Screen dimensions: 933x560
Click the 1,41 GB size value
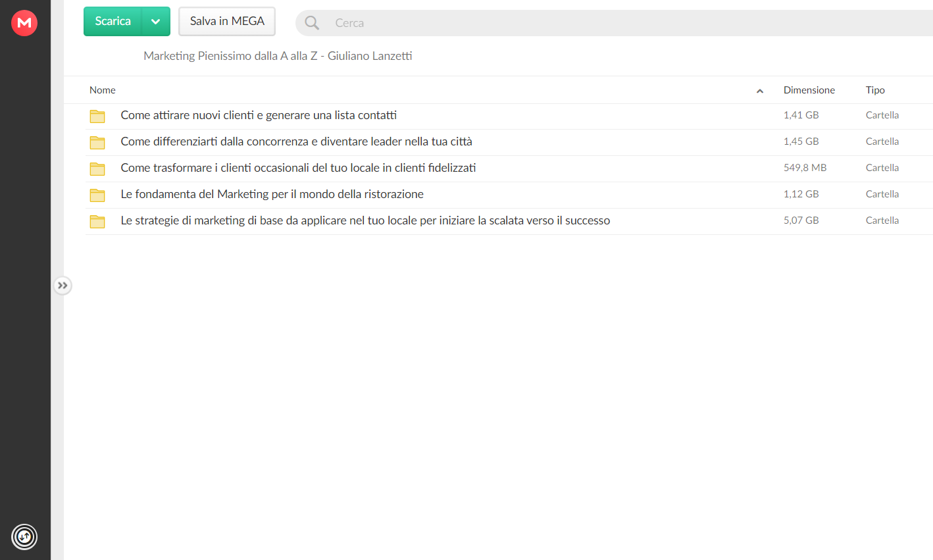(x=801, y=115)
